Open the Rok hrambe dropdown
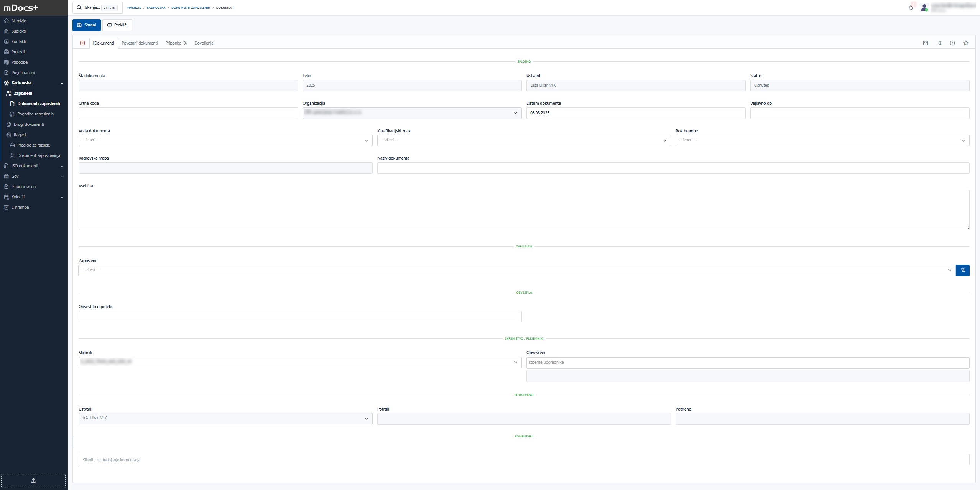Viewport: 980px width, 490px height. [x=822, y=140]
